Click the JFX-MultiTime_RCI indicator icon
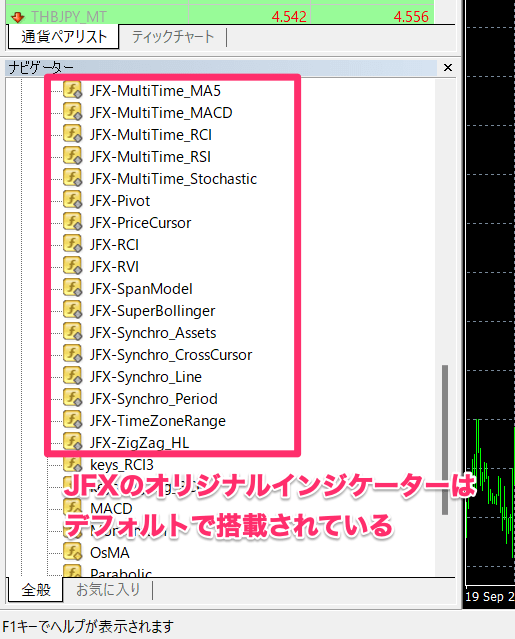 pos(73,134)
